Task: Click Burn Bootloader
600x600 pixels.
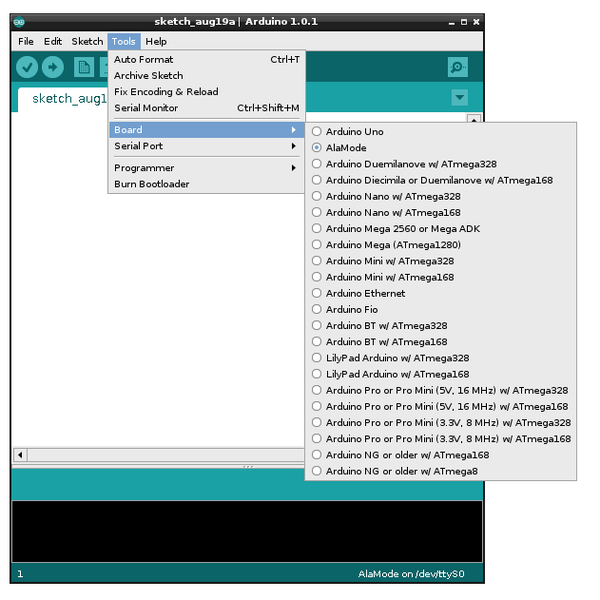Action: coord(207,184)
